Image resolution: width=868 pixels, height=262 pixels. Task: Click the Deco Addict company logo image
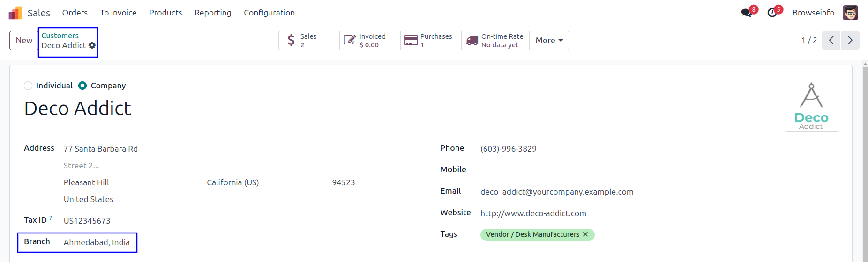[811, 106]
